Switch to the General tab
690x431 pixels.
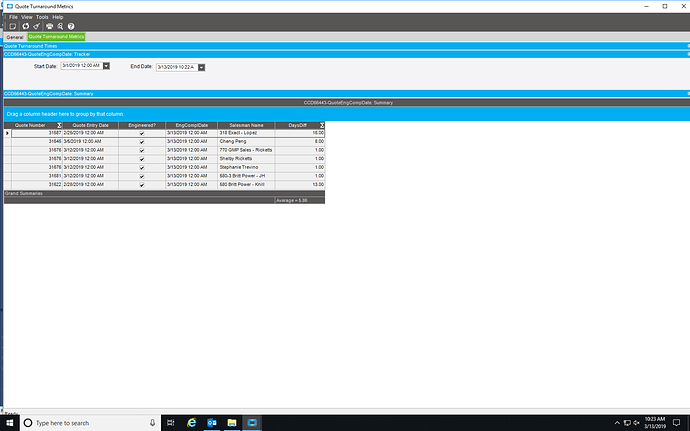coord(15,37)
